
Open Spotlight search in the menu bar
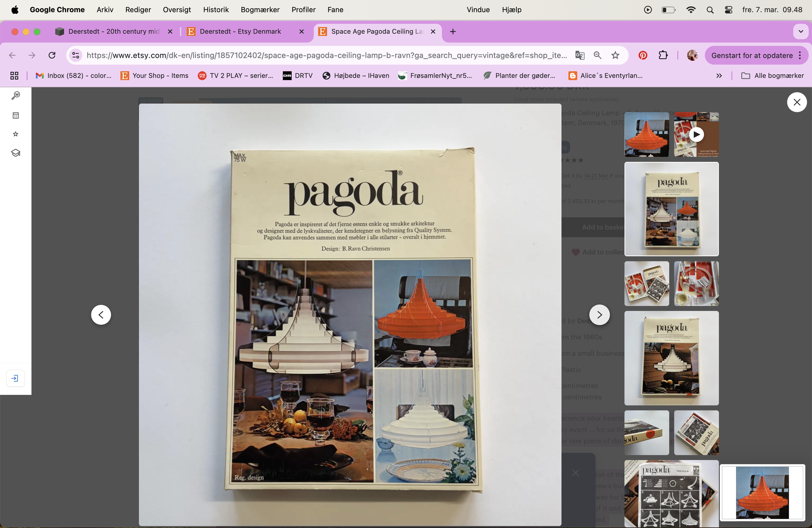[710, 9]
